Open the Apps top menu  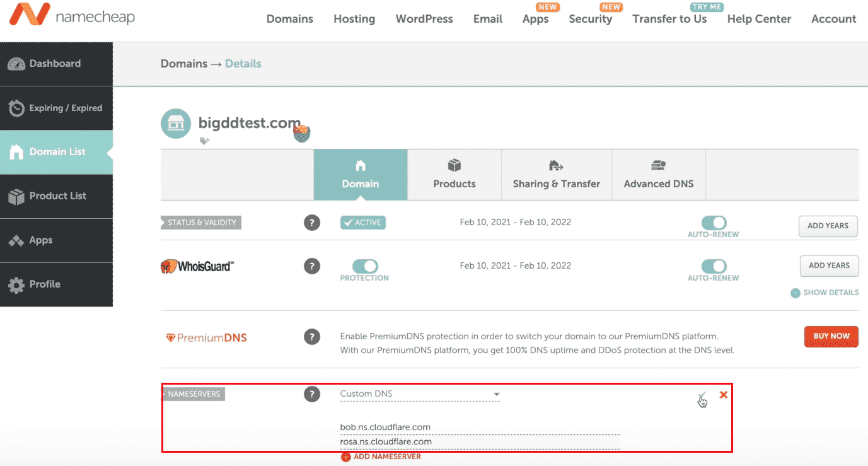coord(536,19)
